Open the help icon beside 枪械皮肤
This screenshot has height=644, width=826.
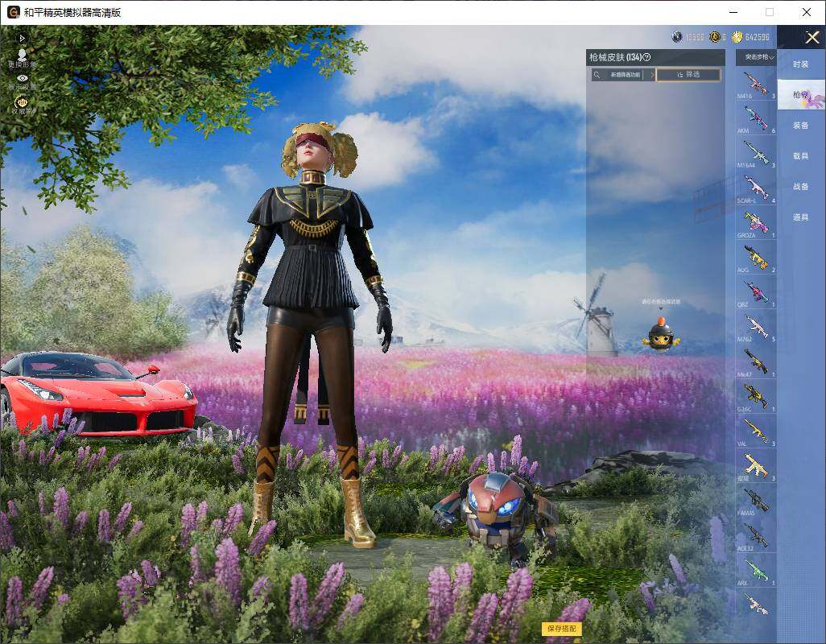(x=647, y=57)
